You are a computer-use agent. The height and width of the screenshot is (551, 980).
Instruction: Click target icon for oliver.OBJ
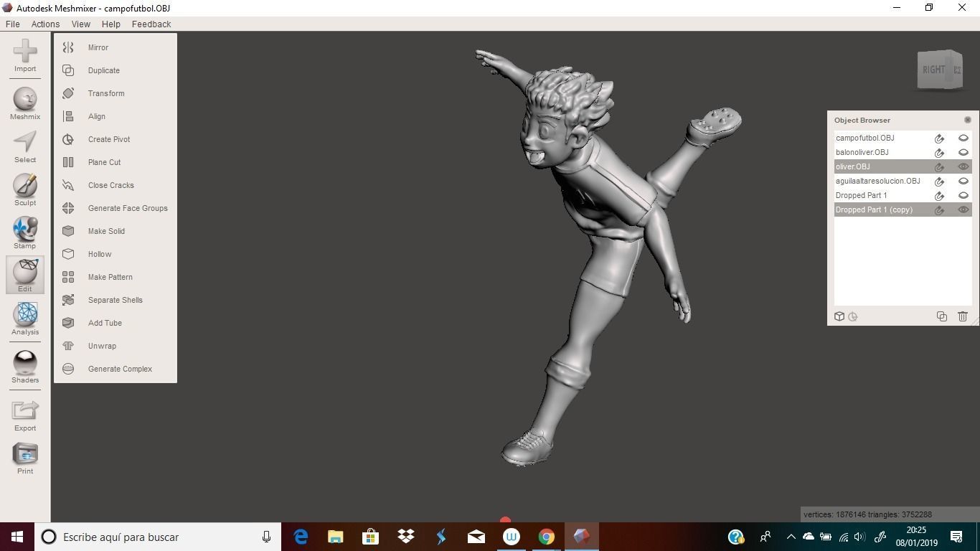(x=939, y=167)
